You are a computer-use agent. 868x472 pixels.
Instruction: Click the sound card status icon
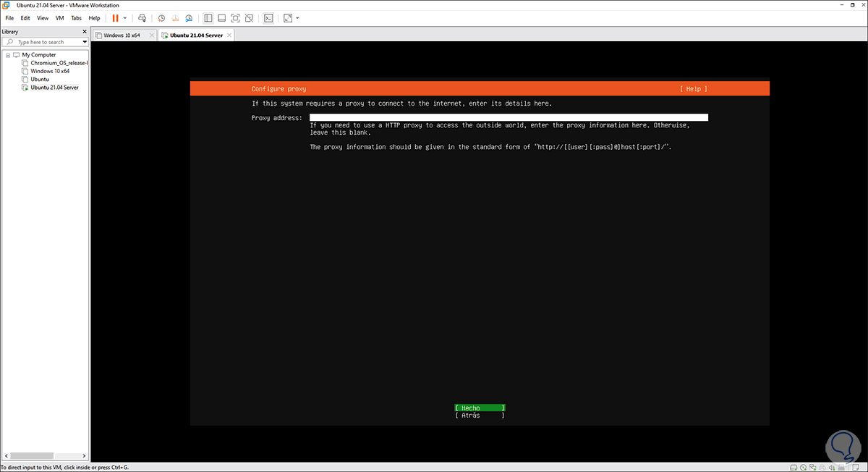point(832,467)
